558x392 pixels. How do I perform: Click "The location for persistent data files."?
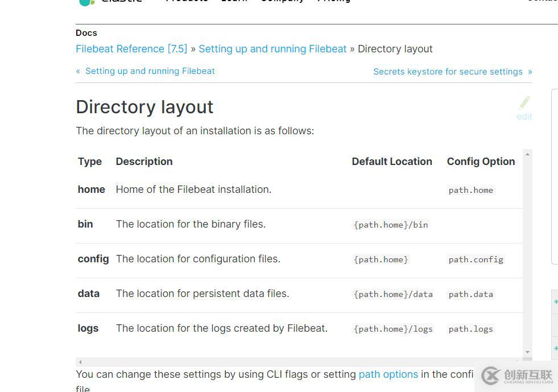coord(202,294)
